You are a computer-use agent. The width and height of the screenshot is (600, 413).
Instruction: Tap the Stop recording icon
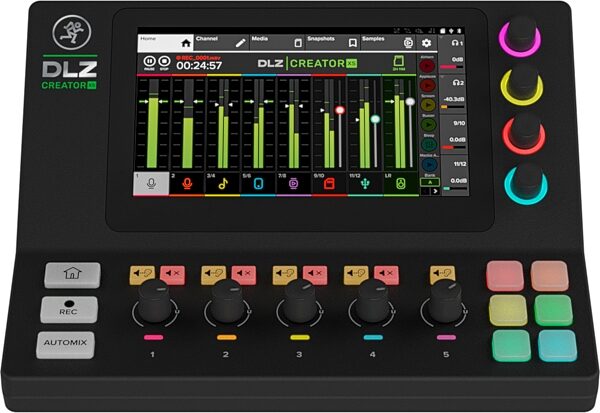pyautogui.click(x=164, y=62)
